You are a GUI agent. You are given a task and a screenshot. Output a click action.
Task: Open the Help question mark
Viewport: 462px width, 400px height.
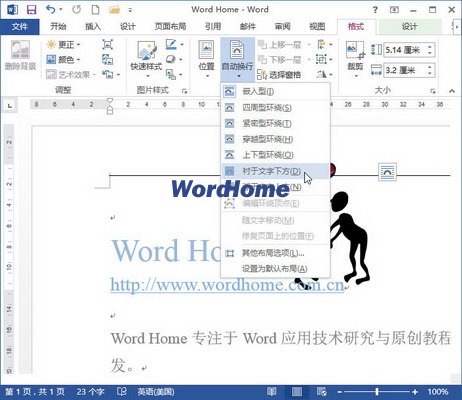[x=375, y=10]
